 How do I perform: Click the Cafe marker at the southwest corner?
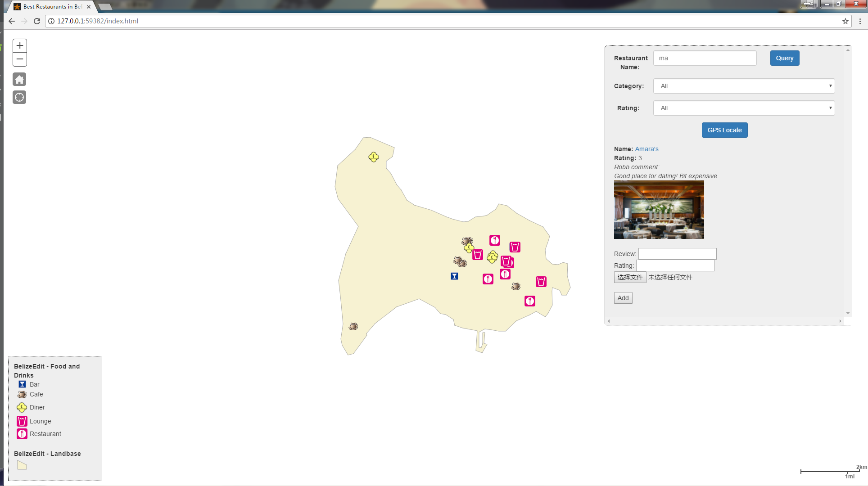pyautogui.click(x=353, y=326)
